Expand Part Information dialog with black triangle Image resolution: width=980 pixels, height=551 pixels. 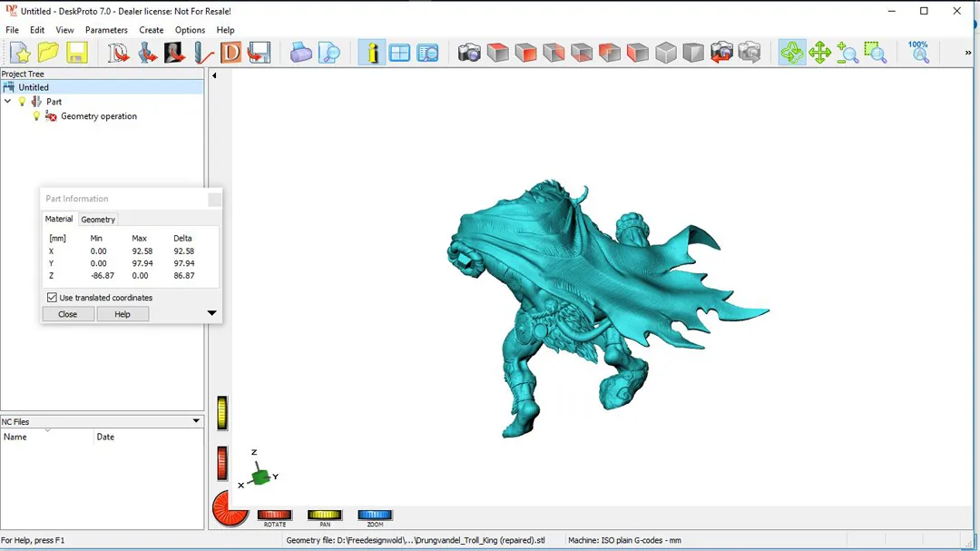click(x=211, y=312)
